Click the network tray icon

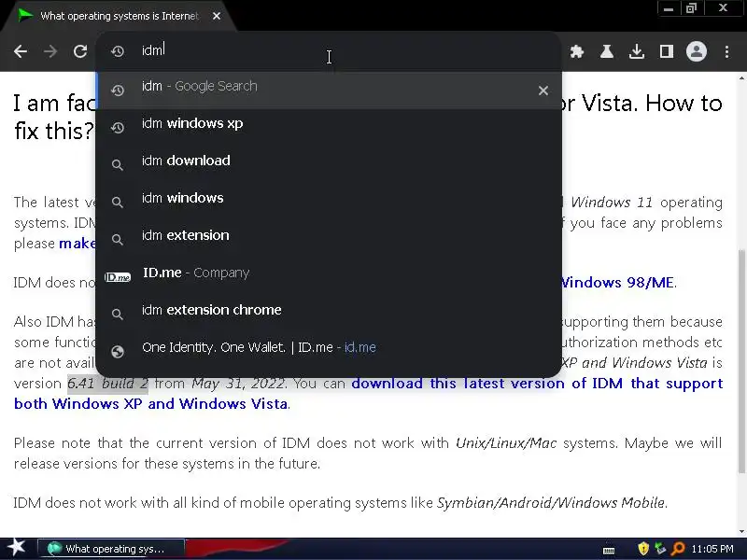(x=660, y=549)
